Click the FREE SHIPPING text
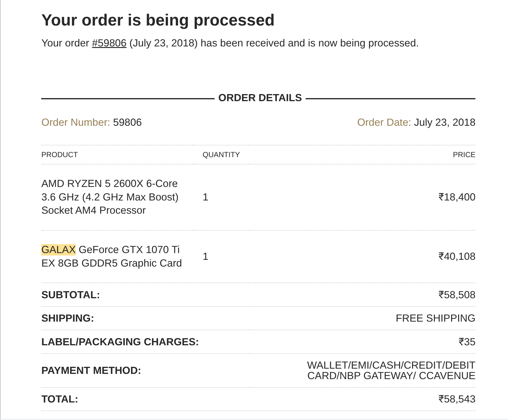This screenshot has height=420, width=508. tap(435, 318)
